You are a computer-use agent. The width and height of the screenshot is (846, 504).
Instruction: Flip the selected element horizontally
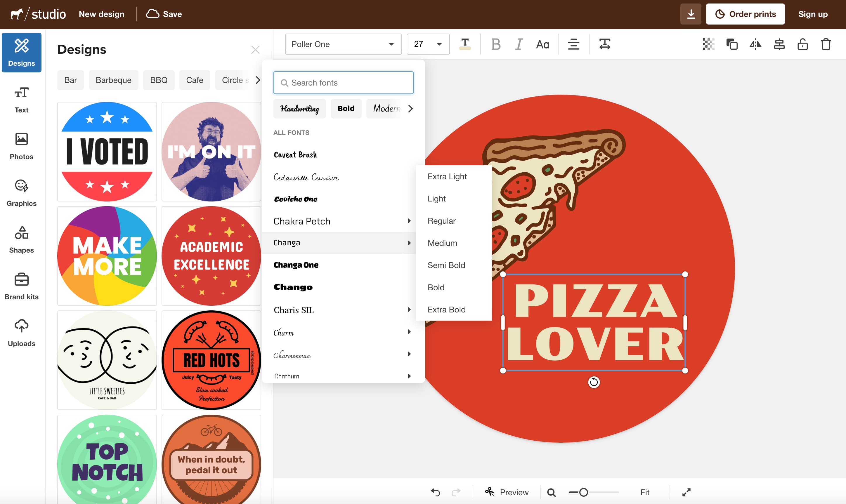(x=755, y=44)
